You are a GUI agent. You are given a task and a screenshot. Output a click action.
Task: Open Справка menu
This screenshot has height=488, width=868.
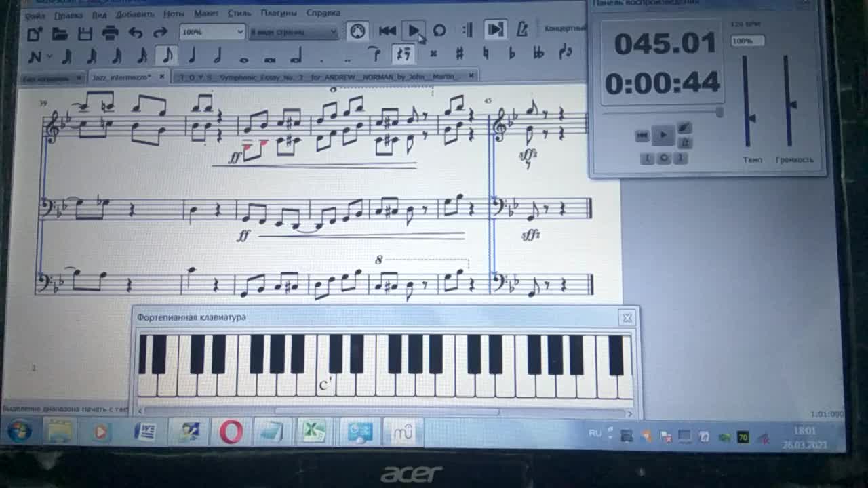[323, 13]
